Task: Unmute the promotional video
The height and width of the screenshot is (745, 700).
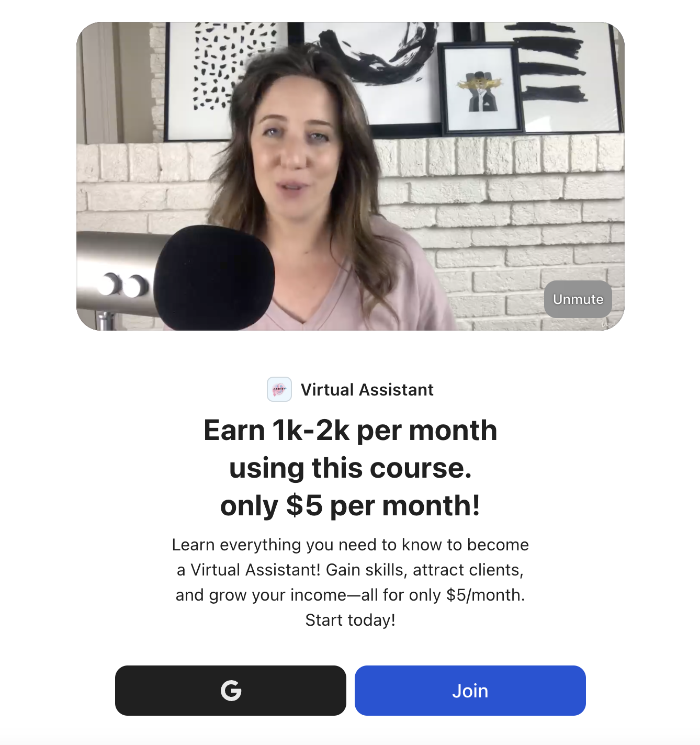Action: [578, 299]
